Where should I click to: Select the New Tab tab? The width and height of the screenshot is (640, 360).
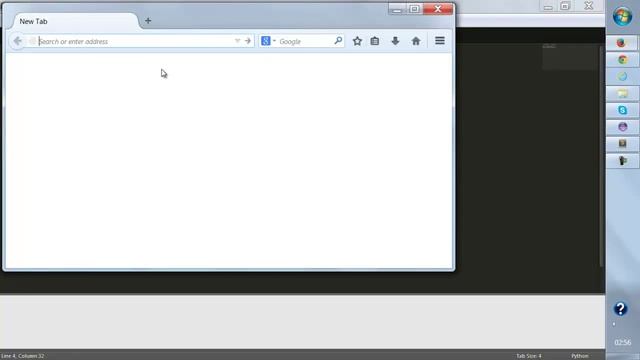coord(76,21)
